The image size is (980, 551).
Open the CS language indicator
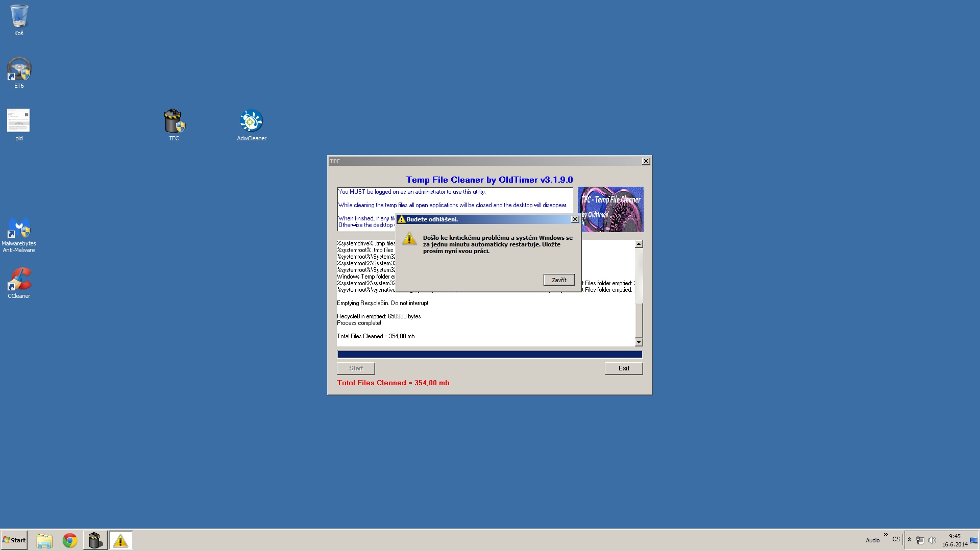[896, 539]
